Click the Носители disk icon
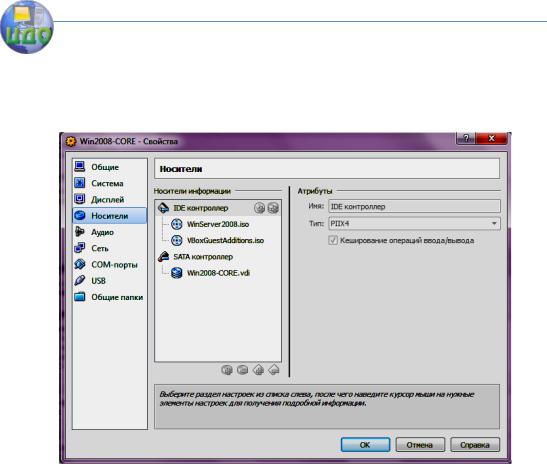Image resolution: width=547 pixels, height=464 pixels. point(80,215)
